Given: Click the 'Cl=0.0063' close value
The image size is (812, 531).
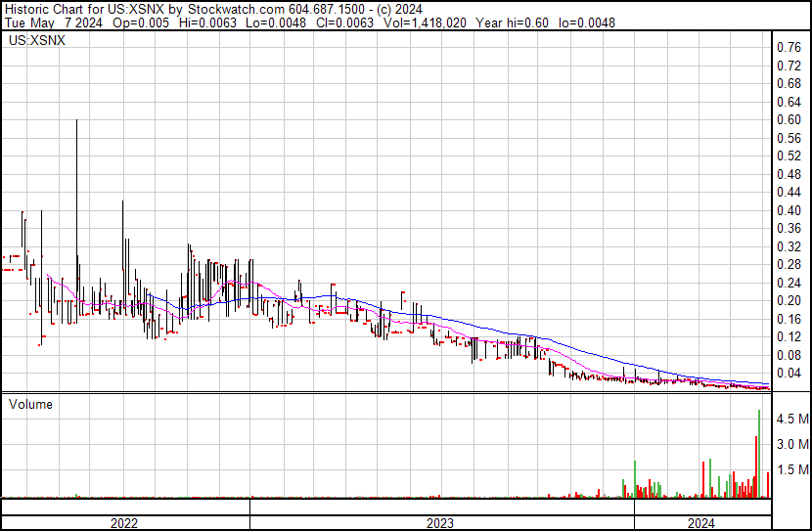Looking at the screenshot, I should coord(345,22).
